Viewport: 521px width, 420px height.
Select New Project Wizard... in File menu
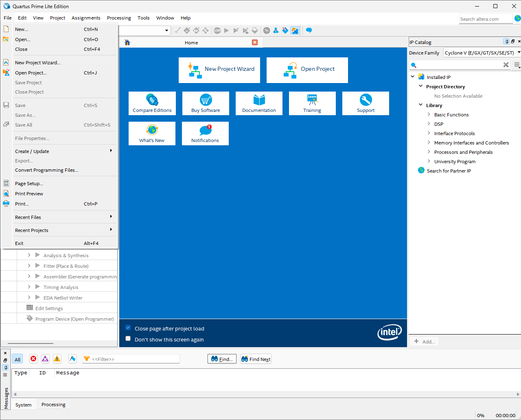60,63
